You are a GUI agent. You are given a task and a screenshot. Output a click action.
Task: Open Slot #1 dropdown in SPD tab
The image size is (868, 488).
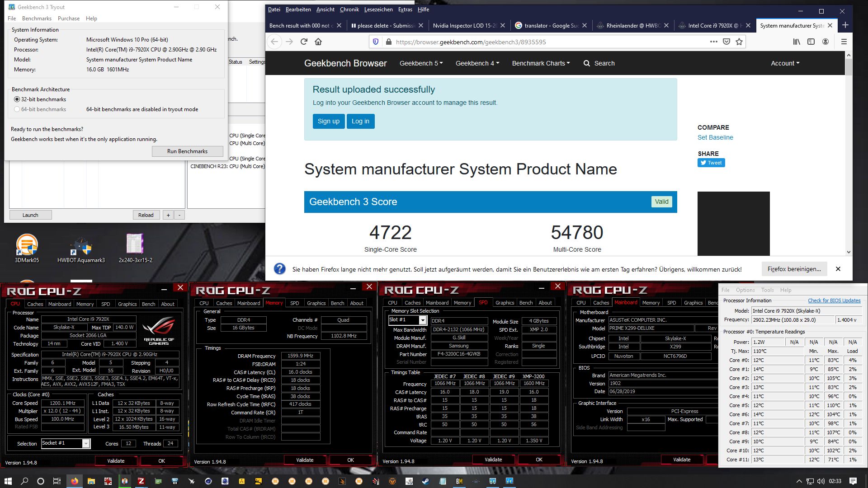[x=423, y=320]
